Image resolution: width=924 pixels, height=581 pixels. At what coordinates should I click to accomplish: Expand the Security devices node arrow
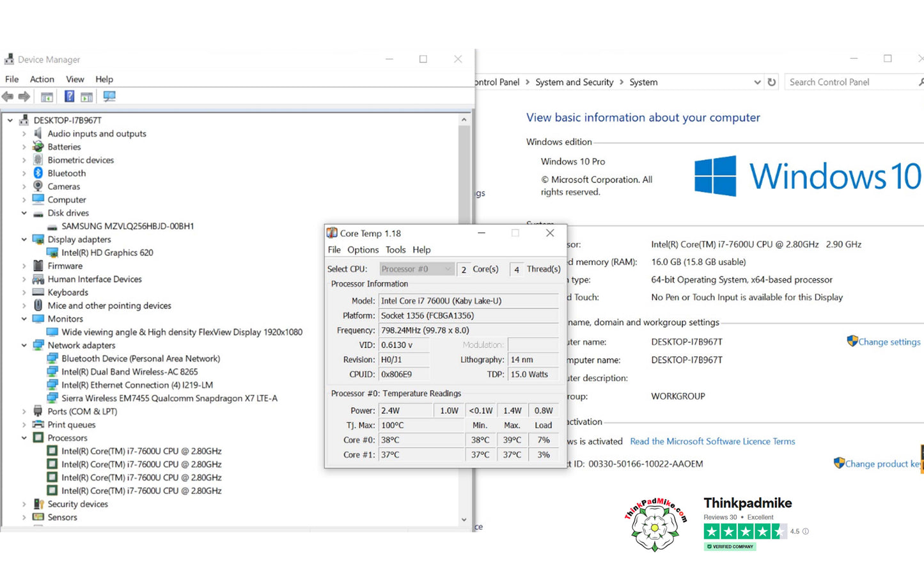(24, 504)
